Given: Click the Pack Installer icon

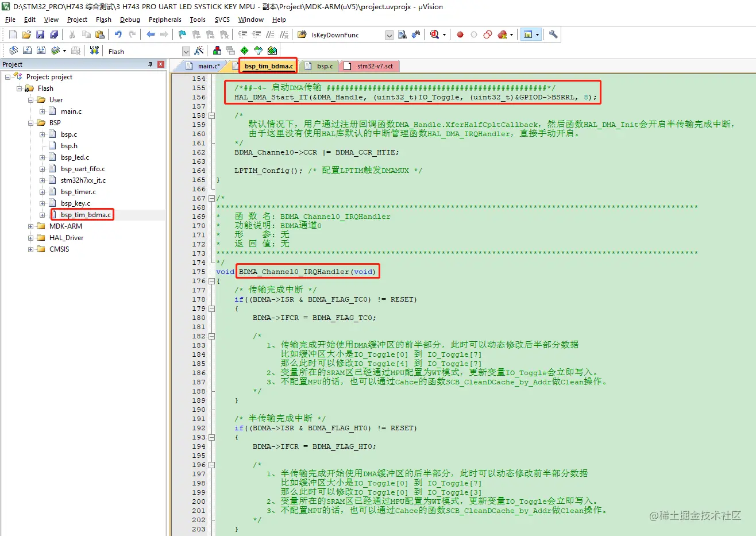Looking at the screenshot, I should (x=272, y=51).
